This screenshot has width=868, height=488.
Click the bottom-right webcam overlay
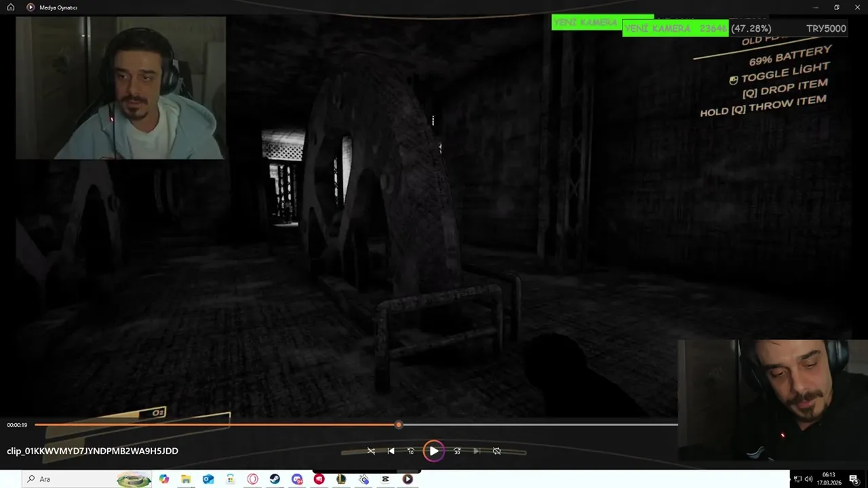(772, 400)
